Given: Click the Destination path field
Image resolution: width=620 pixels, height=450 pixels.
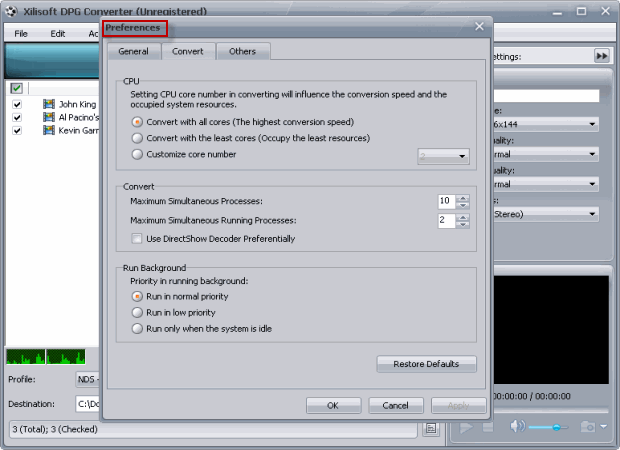Looking at the screenshot, I should point(87,404).
